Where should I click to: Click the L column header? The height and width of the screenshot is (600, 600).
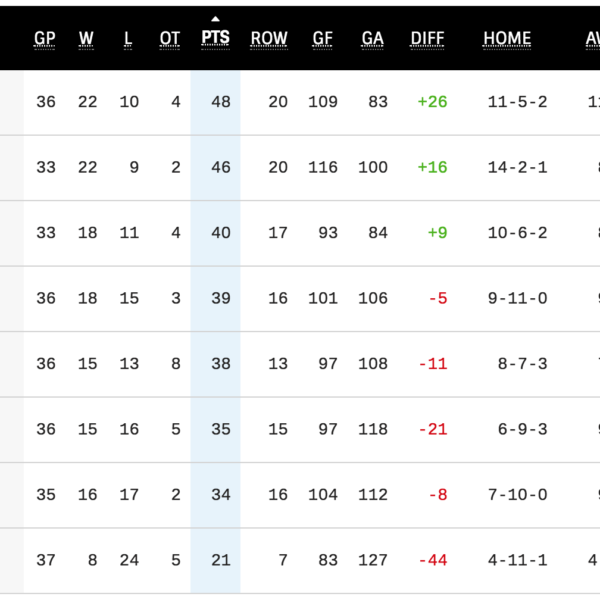click(x=128, y=39)
